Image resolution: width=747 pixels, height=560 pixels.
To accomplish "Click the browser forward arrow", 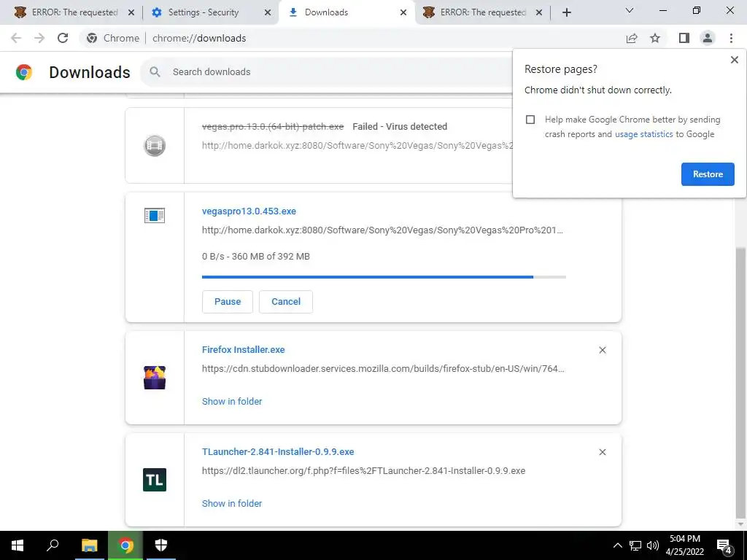I will pos(39,38).
